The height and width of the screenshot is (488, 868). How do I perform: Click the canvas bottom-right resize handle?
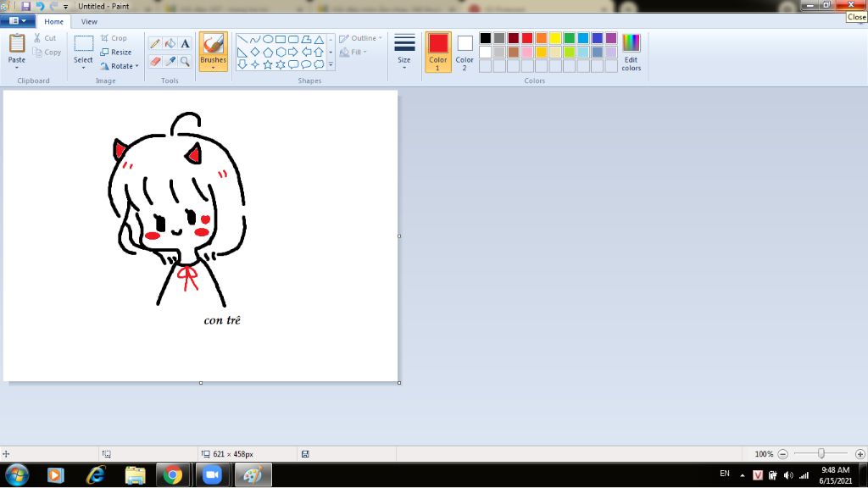(399, 382)
